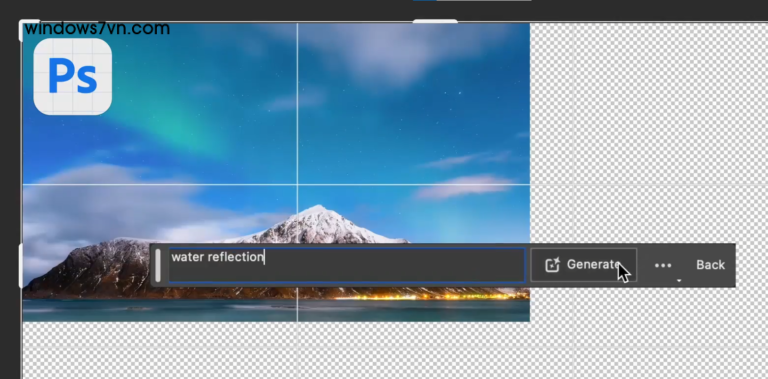
Task: Select the left-middle crop handle
Action: (21, 265)
